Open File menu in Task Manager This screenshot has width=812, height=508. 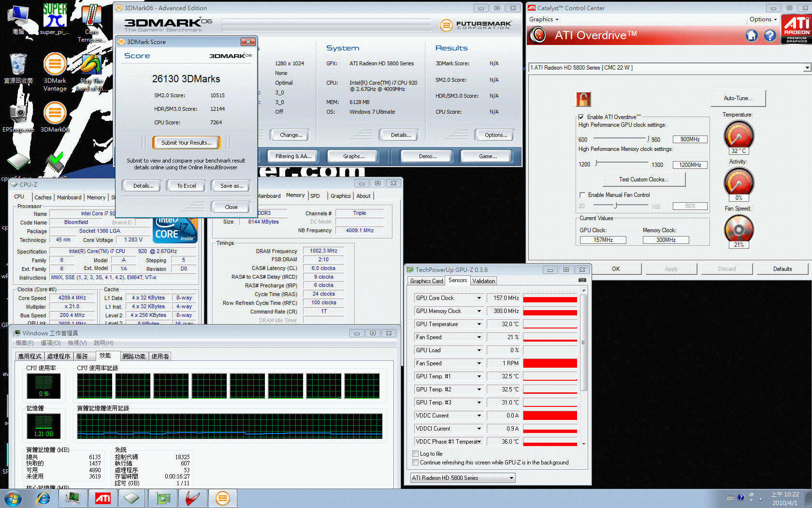[x=25, y=343]
